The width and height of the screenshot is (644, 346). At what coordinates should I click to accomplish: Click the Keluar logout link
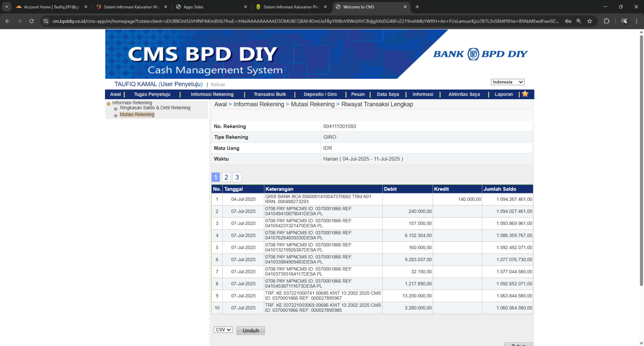pyautogui.click(x=218, y=85)
